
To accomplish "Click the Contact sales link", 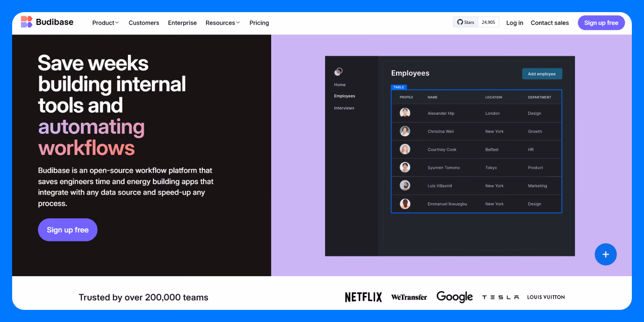I will point(550,23).
